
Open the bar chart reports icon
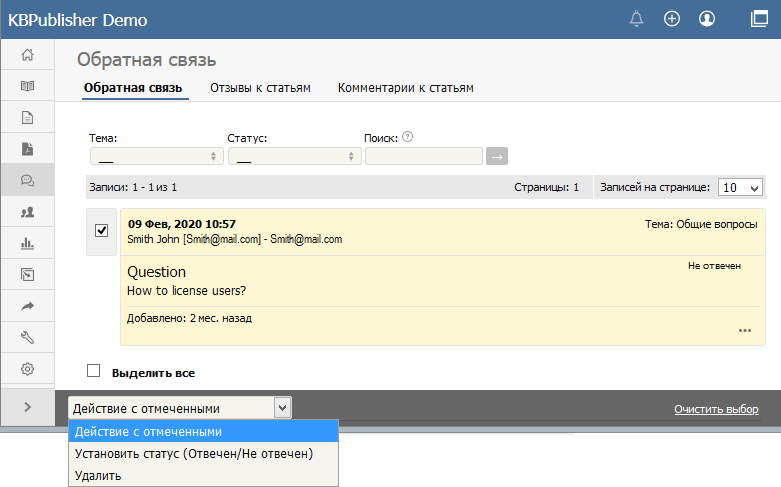[27, 243]
